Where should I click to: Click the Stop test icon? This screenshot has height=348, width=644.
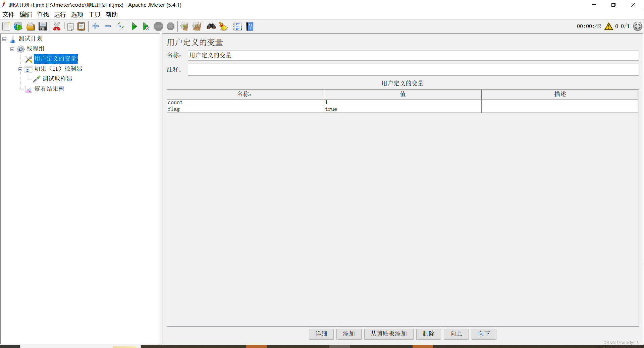click(x=158, y=26)
